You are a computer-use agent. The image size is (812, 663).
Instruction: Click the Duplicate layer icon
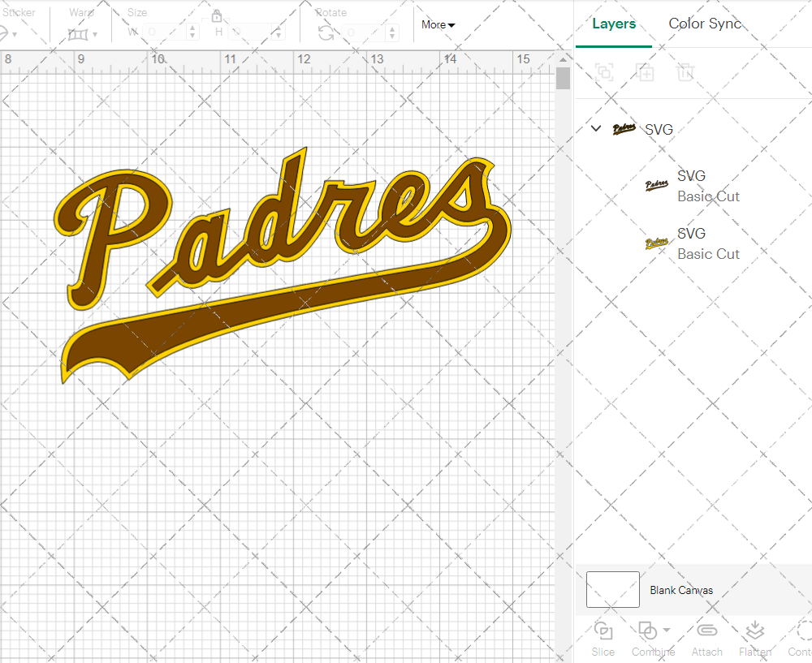646,72
